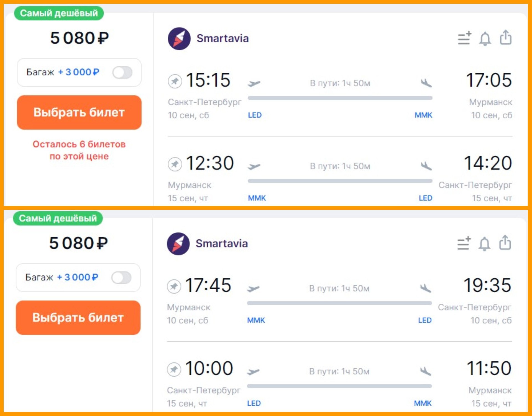Viewport: 532px width, 416px height.
Task: Pin the 15:15 Saint Petersburg departure flight
Action: (x=175, y=81)
